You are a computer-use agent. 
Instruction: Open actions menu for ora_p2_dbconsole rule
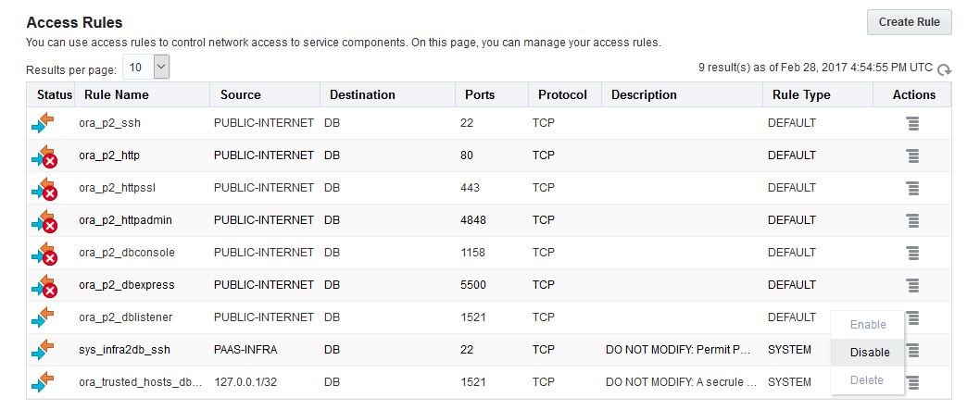[x=912, y=253]
